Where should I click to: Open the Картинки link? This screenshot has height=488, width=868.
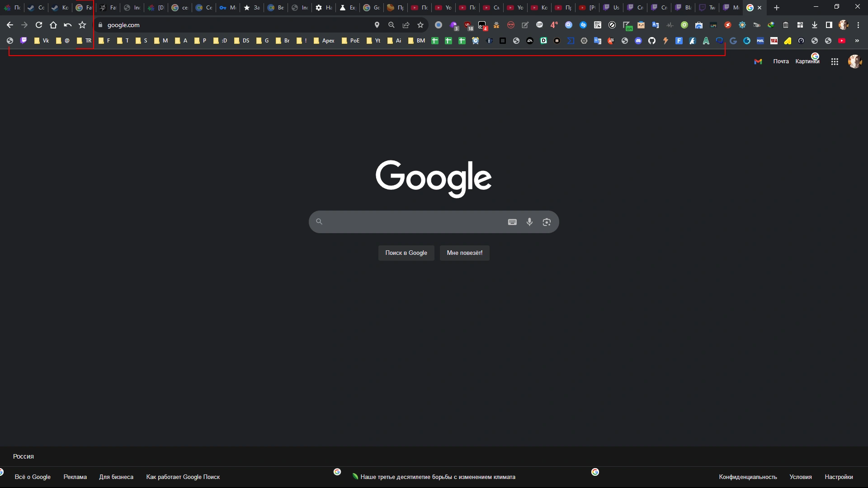click(x=807, y=61)
